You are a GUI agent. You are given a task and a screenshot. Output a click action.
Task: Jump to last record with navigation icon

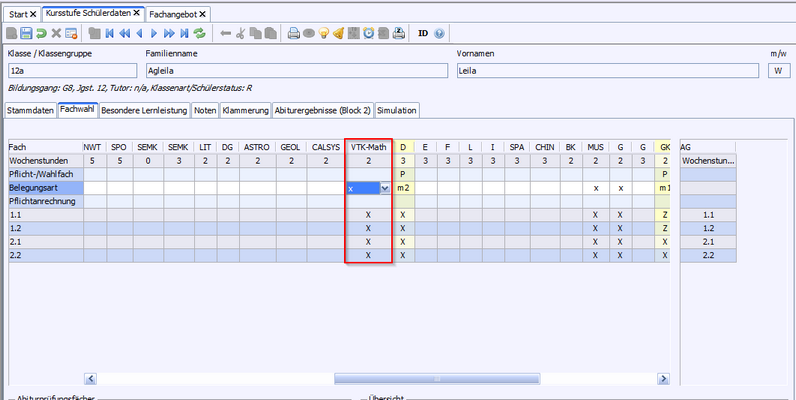click(x=184, y=33)
